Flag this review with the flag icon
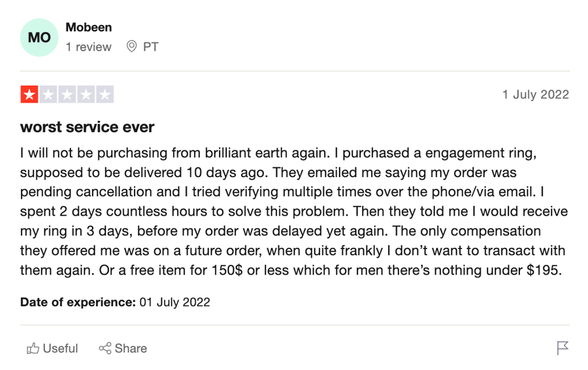588x370 pixels. coord(563,348)
